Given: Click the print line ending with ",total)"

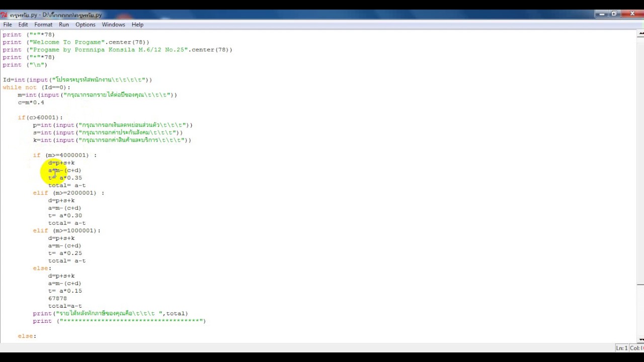Looking at the screenshot, I should pyautogui.click(x=110, y=314).
